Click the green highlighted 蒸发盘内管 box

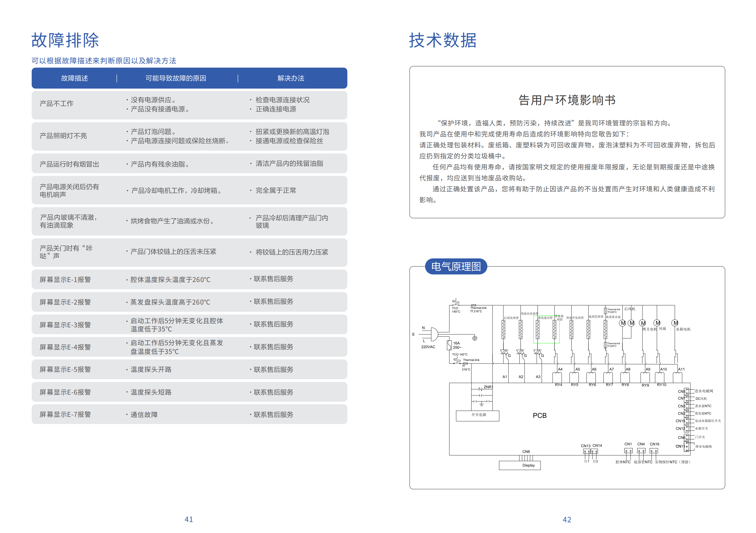(x=546, y=329)
